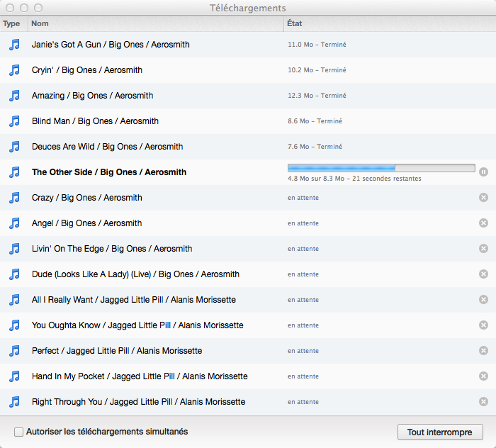Click music note icon for All I Really Want
The height and width of the screenshot is (448, 496).
[x=14, y=300]
